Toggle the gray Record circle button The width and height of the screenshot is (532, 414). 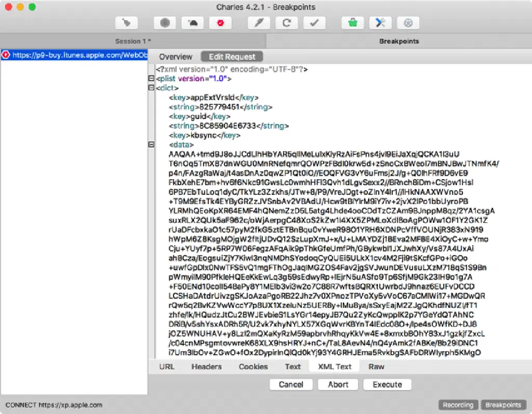[165, 23]
